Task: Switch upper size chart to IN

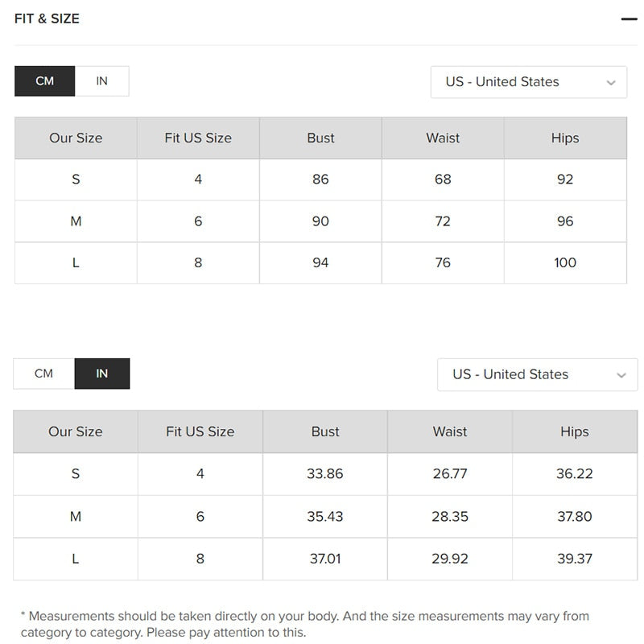Action: click(101, 81)
